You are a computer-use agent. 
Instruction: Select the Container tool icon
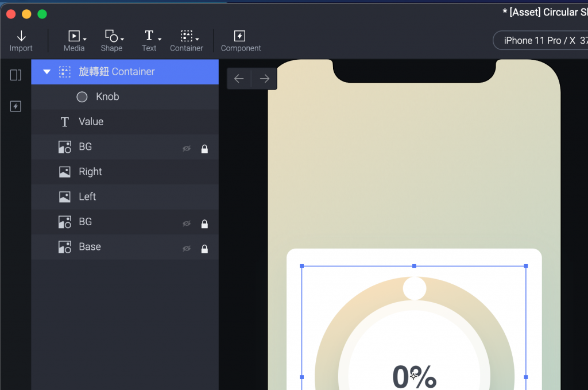tap(187, 36)
